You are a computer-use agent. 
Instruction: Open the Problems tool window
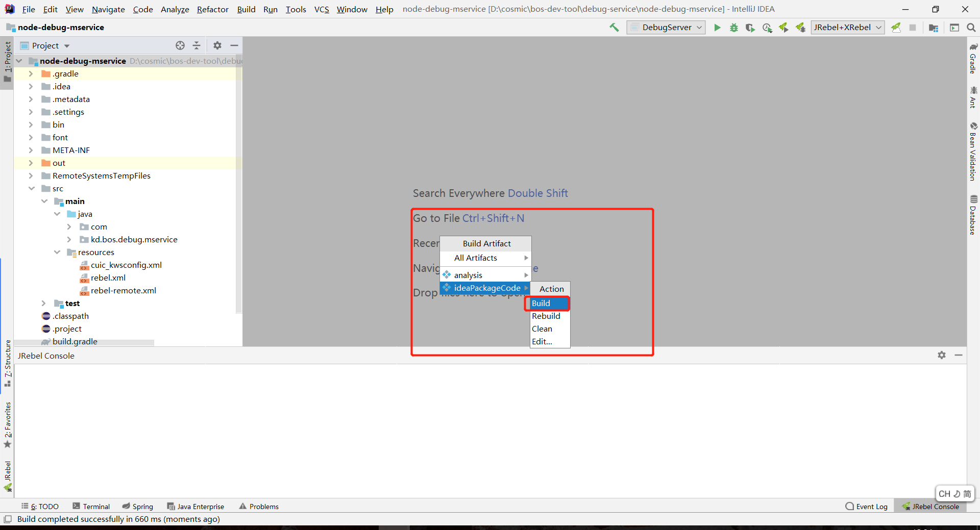[x=259, y=506]
